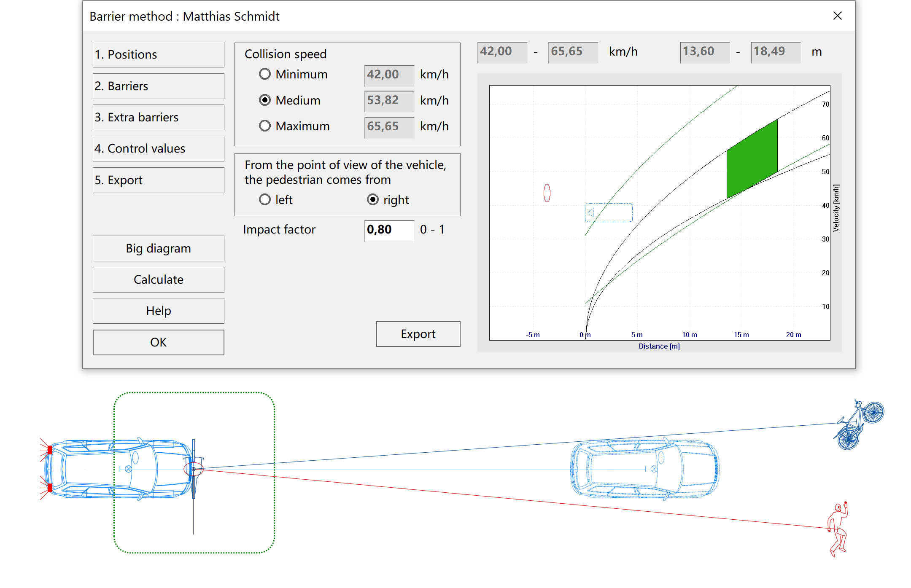This screenshot has width=911, height=588.
Task: Select Minimum collision speed option
Action: (x=265, y=74)
